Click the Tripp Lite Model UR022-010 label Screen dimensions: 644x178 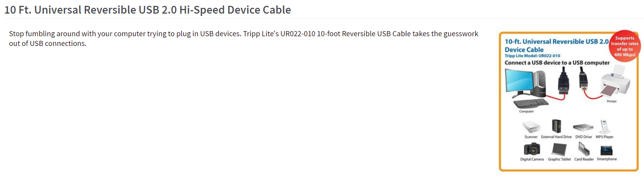click(x=532, y=56)
